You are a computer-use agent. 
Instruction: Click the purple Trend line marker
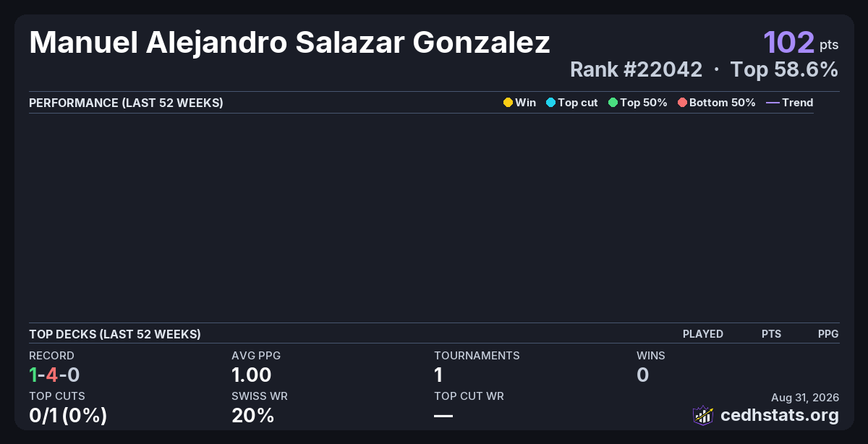[773, 103]
